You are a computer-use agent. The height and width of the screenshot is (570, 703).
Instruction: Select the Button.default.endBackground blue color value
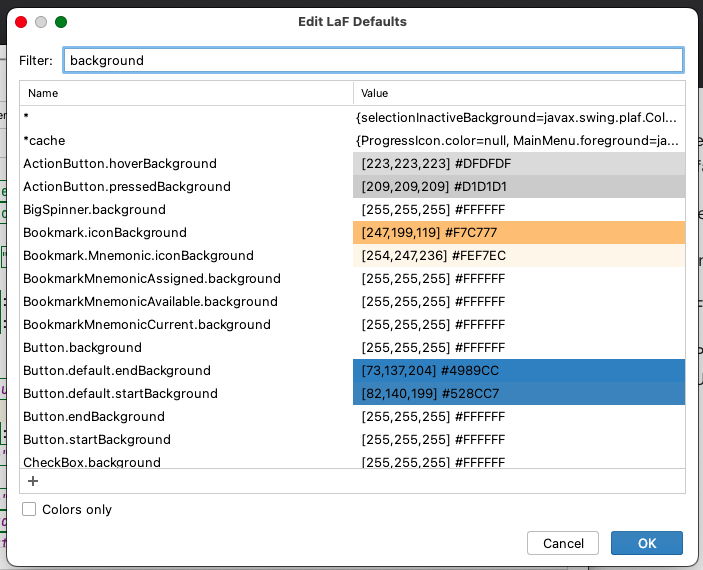tap(519, 371)
